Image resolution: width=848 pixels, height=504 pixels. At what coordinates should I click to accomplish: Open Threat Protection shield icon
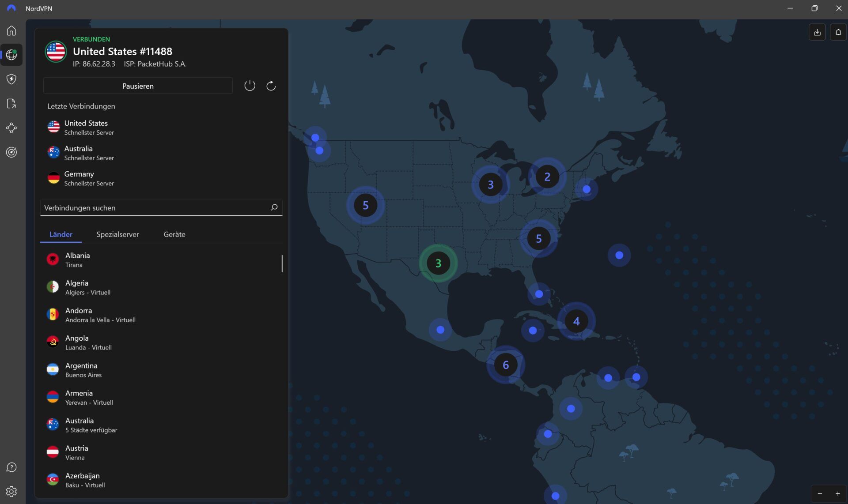(11, 79)
